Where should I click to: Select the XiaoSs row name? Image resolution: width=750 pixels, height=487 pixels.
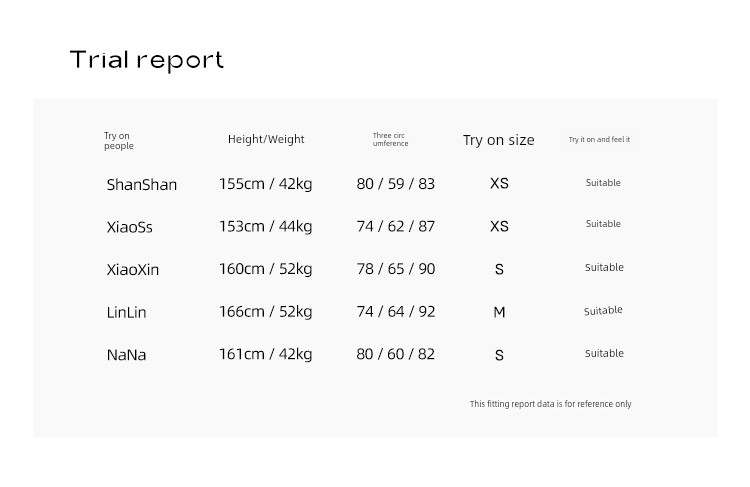coord(130,227)
